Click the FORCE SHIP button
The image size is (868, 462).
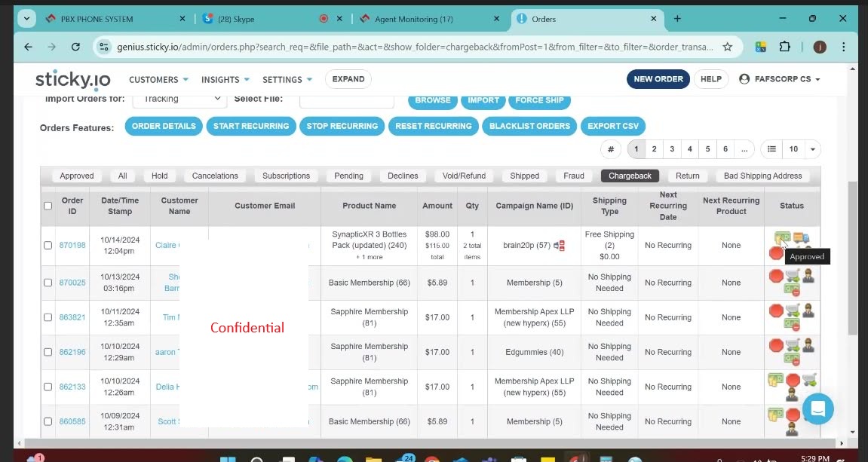pyautogui.click(x=539, y=100)
